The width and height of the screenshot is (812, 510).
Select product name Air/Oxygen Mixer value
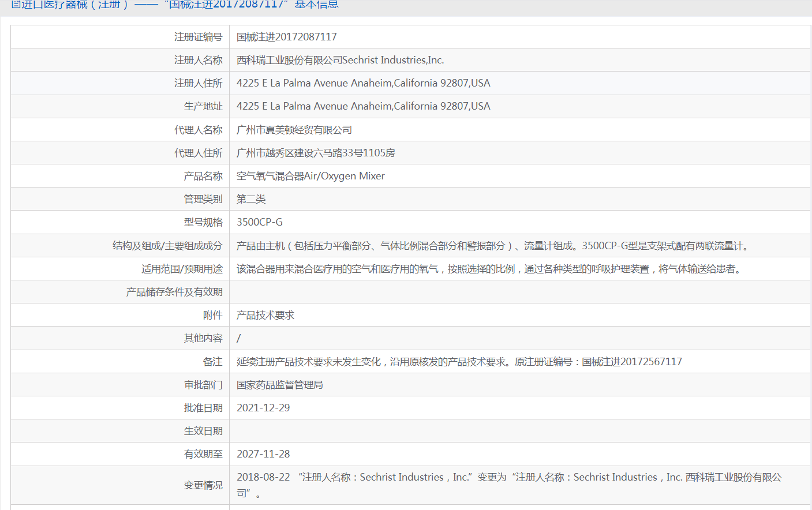(x=310, y=176)
